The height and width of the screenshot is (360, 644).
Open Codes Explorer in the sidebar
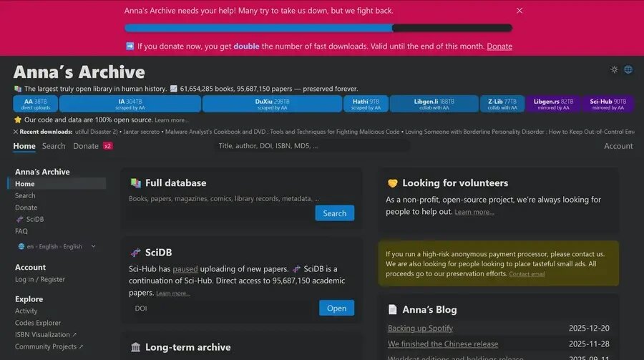click(38, 323)
